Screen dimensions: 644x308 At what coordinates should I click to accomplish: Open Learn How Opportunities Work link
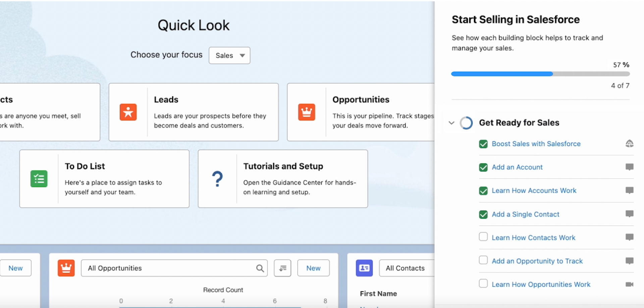[541, 285]
